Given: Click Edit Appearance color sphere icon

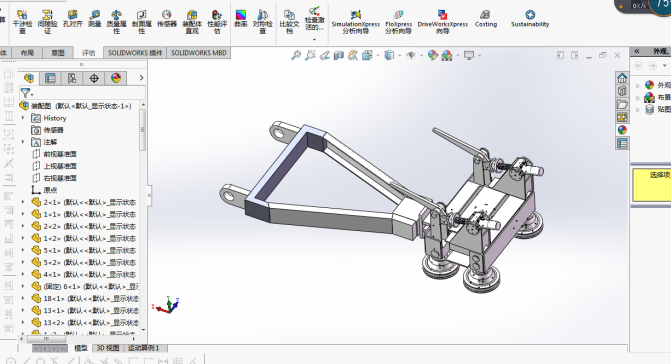Looking at the screenshot, I should [433, 55].
